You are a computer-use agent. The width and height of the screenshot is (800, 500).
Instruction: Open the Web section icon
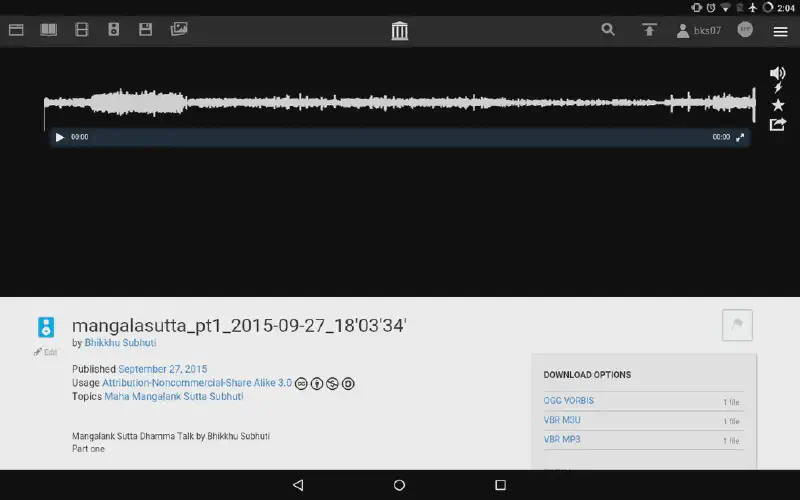click(x=16, y=30)
